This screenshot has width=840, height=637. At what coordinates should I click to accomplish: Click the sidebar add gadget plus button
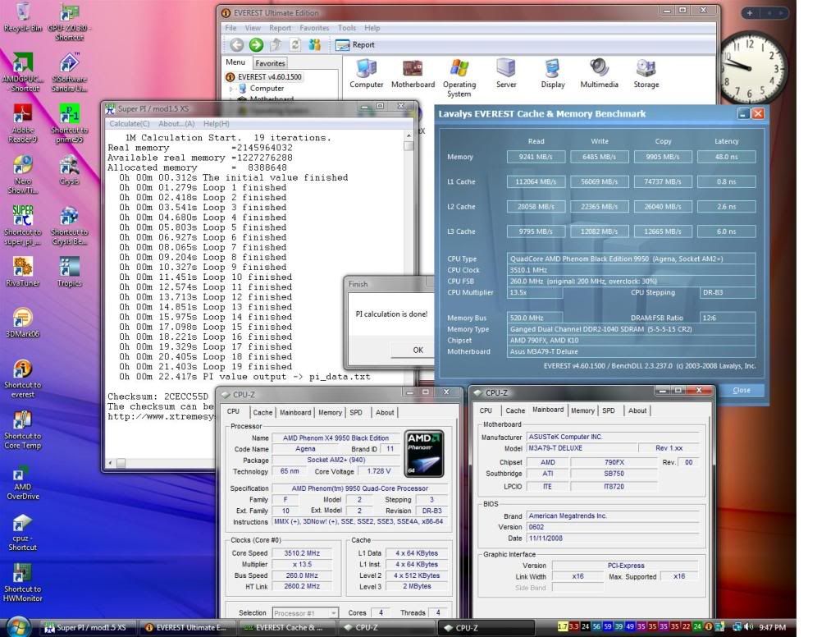(x=750, y=13)
